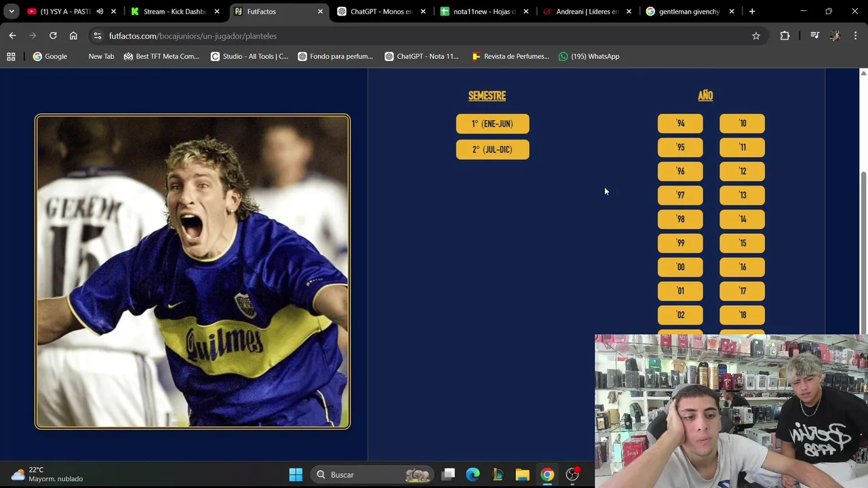Select year '11

(x=742, y=147)
